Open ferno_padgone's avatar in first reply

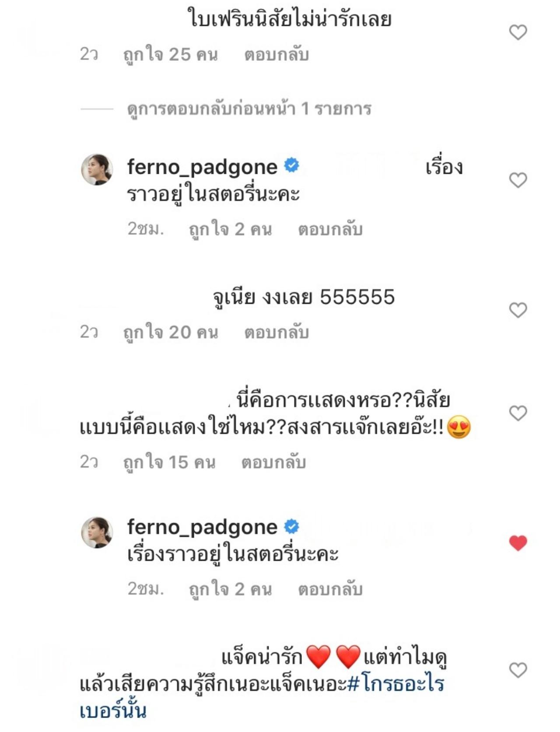click(x=97, y=169)
